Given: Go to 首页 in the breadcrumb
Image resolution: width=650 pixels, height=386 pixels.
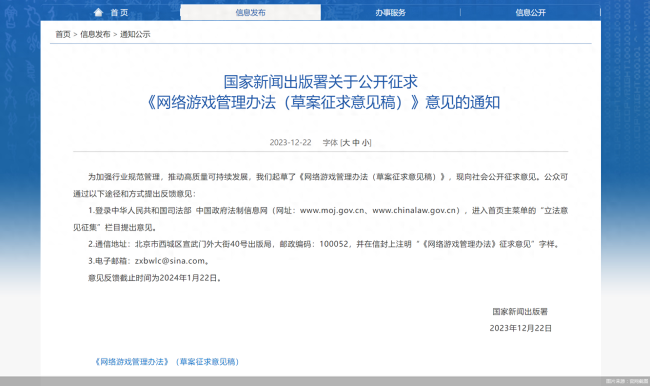Looking at the screenshot, I should click(x=63, y=34).
